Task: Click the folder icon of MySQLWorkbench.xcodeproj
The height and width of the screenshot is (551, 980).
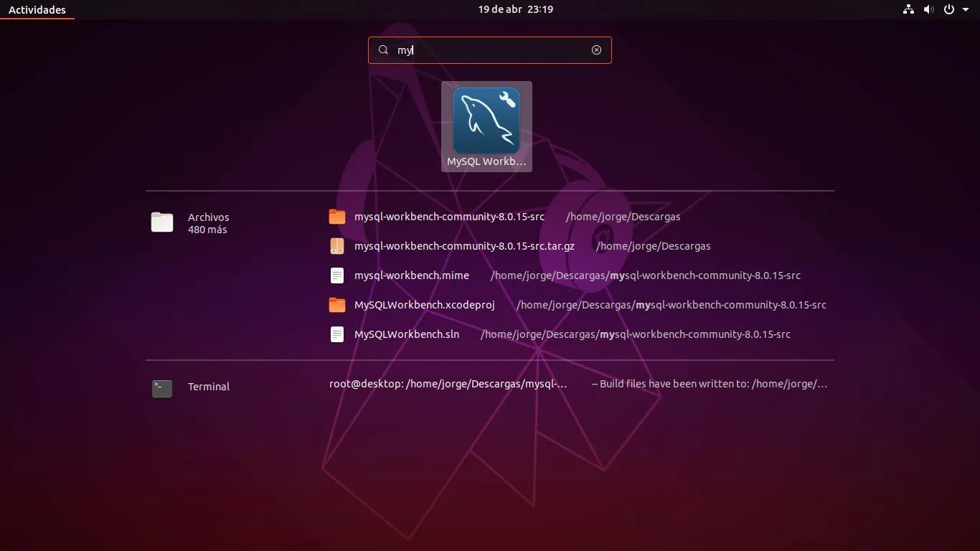Action: (337, 305)
